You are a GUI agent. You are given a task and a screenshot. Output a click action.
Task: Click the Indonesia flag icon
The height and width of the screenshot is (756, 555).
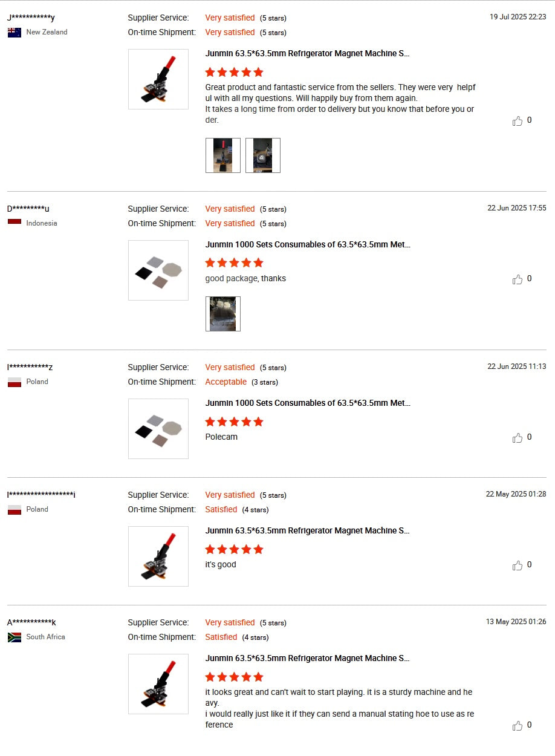pos(15,224)
